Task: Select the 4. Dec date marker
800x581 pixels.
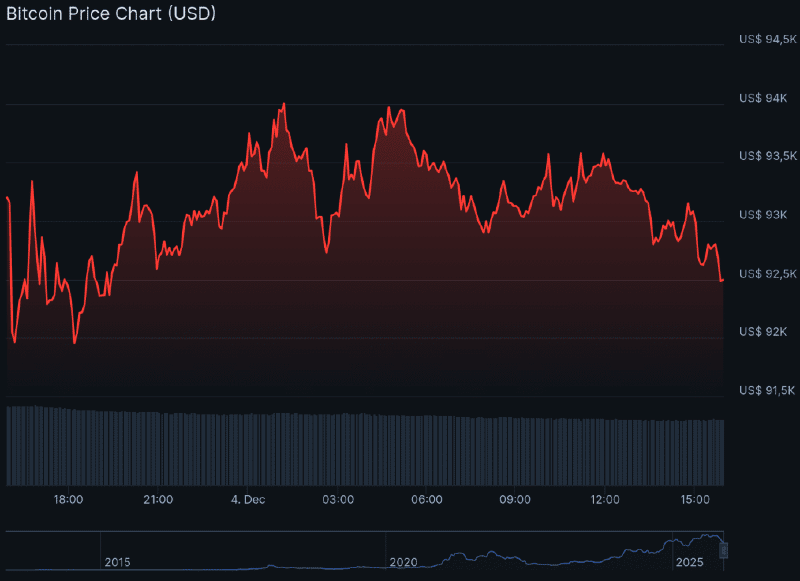Action: (x=248, y=498)
